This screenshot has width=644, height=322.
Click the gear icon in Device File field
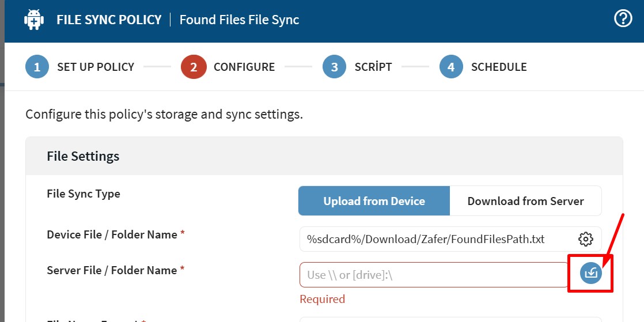(x=585, y=239)
